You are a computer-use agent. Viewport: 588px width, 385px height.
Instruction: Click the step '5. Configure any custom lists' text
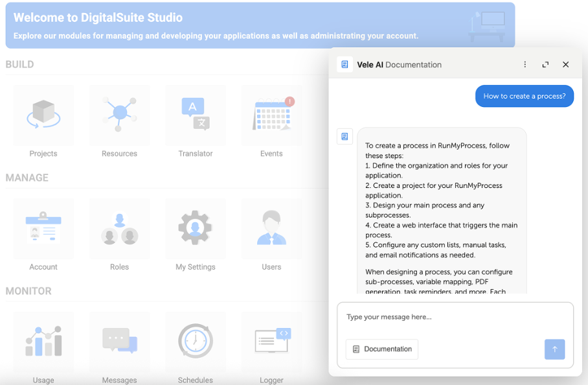(436, 250)
